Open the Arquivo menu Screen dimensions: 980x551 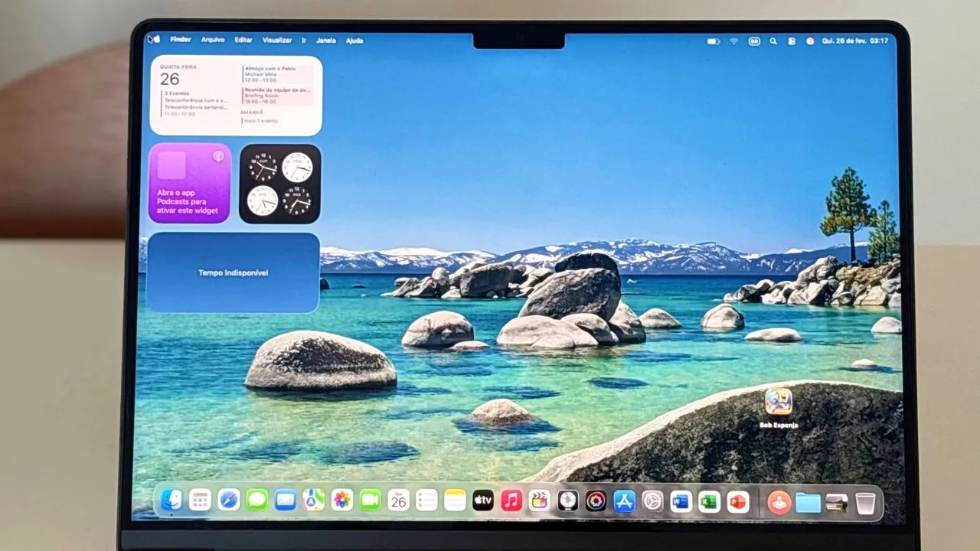(213, 40)
